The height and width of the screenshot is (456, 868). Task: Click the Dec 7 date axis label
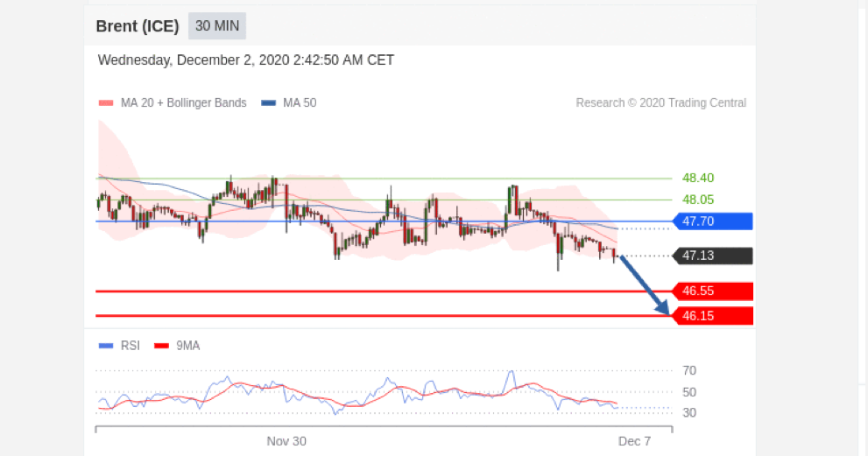[634, 441]
